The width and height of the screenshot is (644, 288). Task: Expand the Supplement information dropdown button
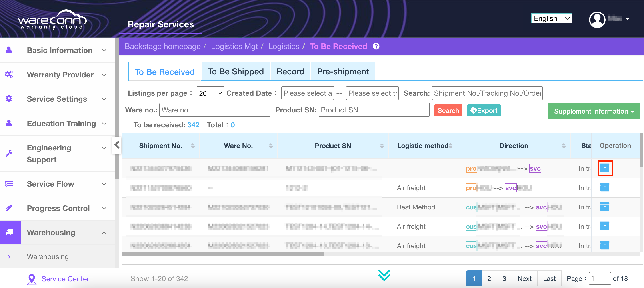coord(594,111)
